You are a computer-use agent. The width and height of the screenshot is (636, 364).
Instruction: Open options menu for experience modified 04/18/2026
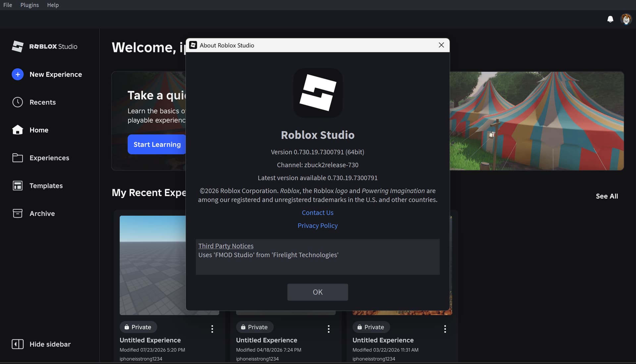pos(329,329)
